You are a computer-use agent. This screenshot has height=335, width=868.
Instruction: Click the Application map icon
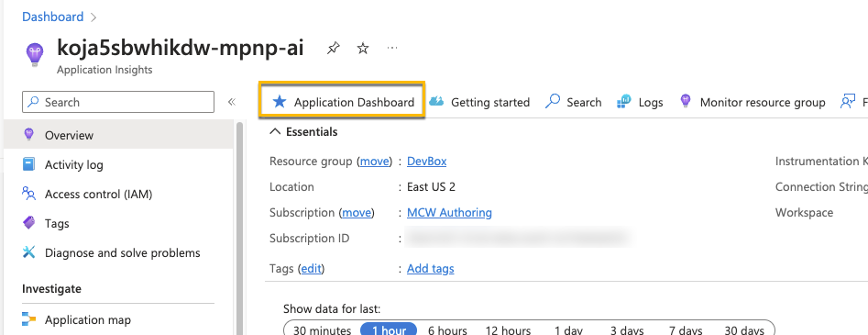click(x=28, y=319)
